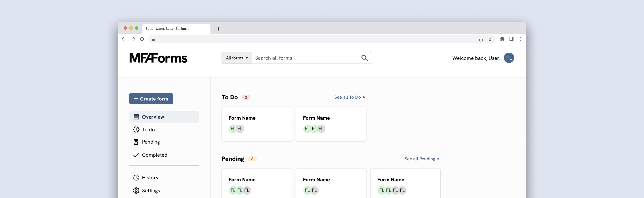This screenshot has height=198, width=644.
Task: Click the browser reload icon
Action: pos(142,39)
